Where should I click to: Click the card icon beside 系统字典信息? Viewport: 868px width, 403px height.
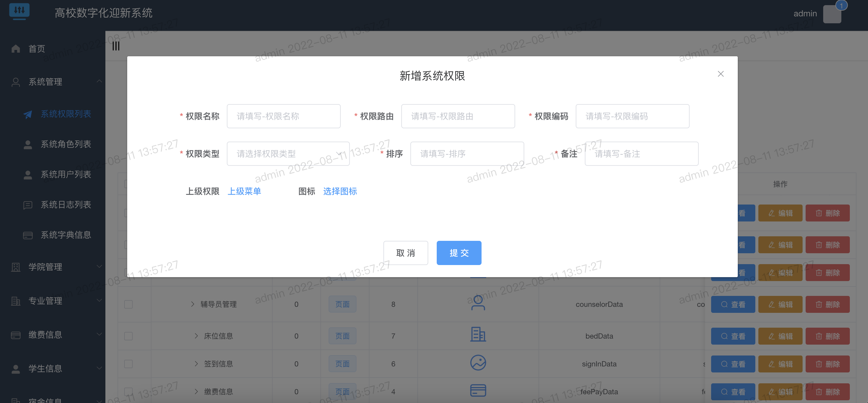click(27, 235)
